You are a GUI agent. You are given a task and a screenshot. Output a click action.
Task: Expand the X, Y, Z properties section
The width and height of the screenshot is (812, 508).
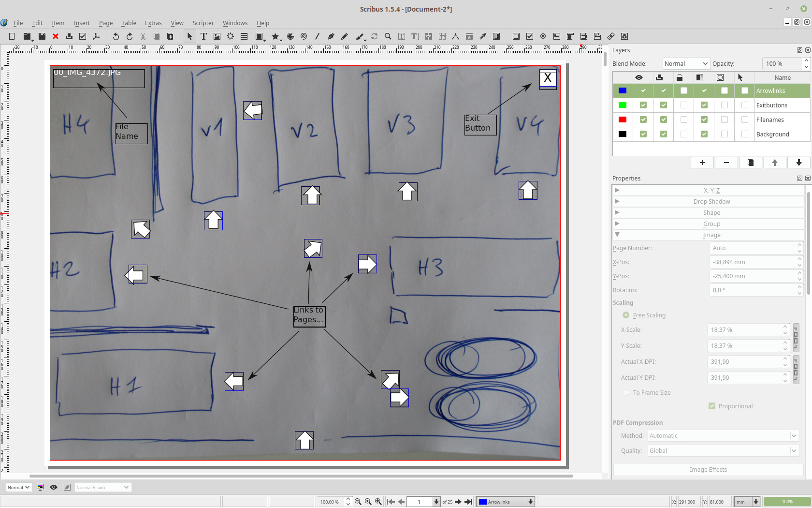(709, 191)
